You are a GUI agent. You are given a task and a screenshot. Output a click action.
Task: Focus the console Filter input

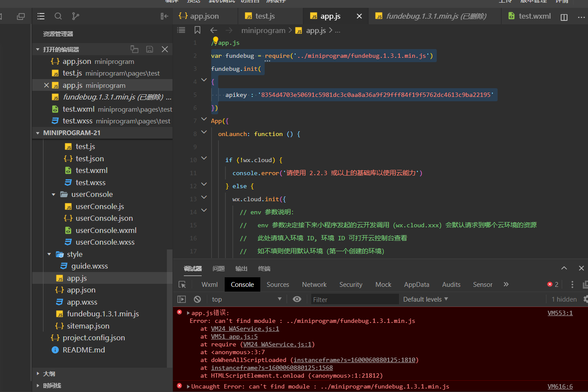pyautogui.click(x=354, y=299)
